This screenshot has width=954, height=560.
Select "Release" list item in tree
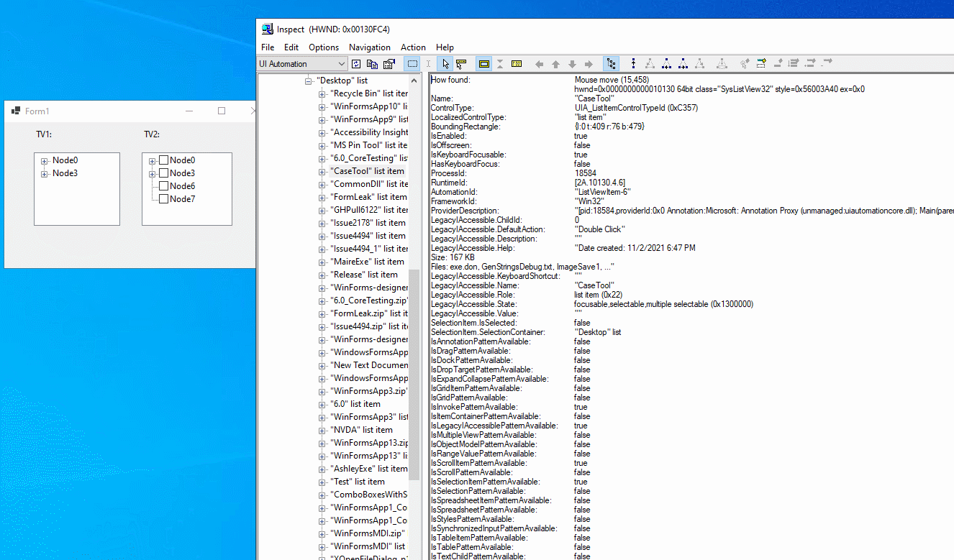(364, 275)
